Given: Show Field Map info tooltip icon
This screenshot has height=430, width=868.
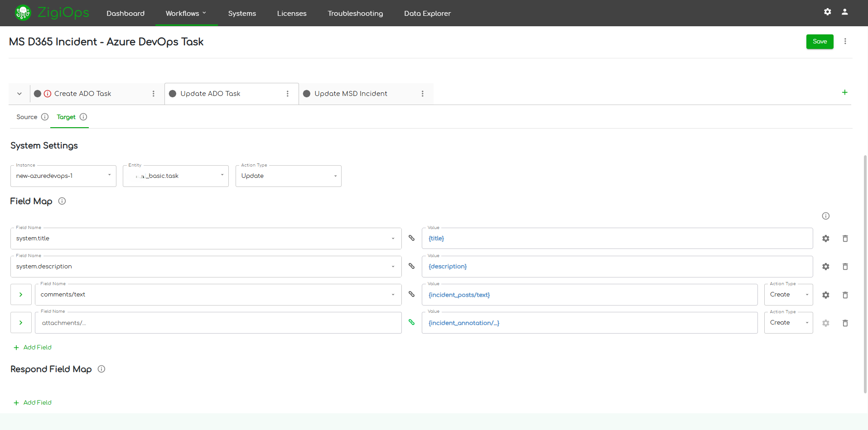Looking at the screenshot, I should pyautogui.click(x=62, y=201).
